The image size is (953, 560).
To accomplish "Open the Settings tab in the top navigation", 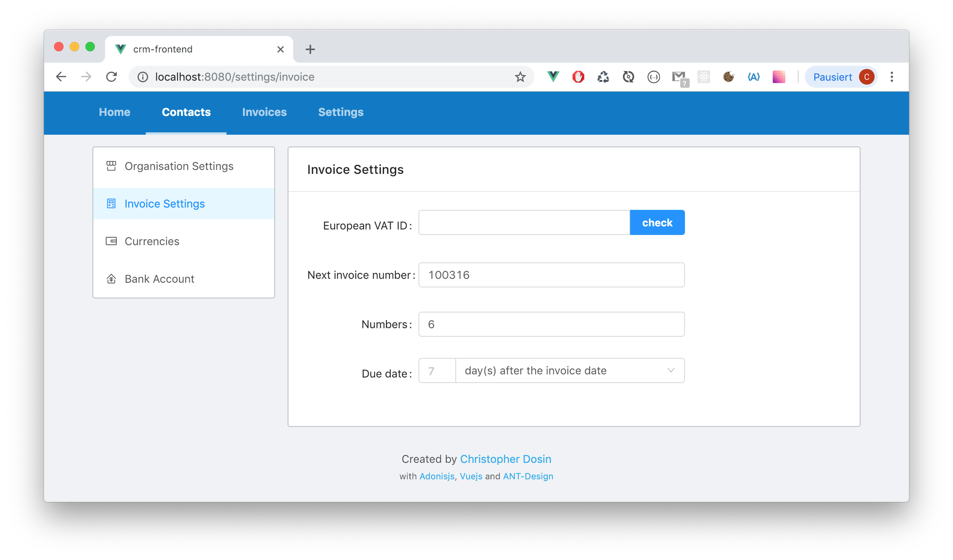I will 341,112.
